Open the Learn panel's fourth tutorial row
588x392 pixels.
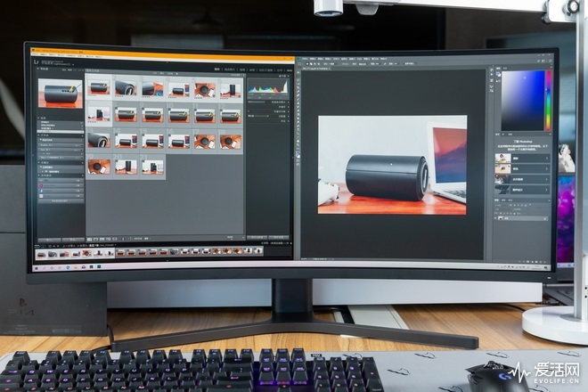(523, 190)
